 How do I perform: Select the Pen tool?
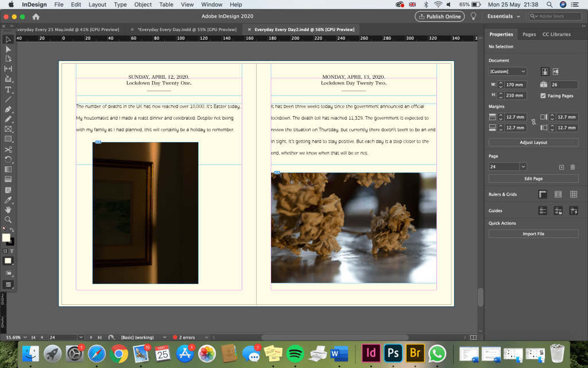(8, 109)
